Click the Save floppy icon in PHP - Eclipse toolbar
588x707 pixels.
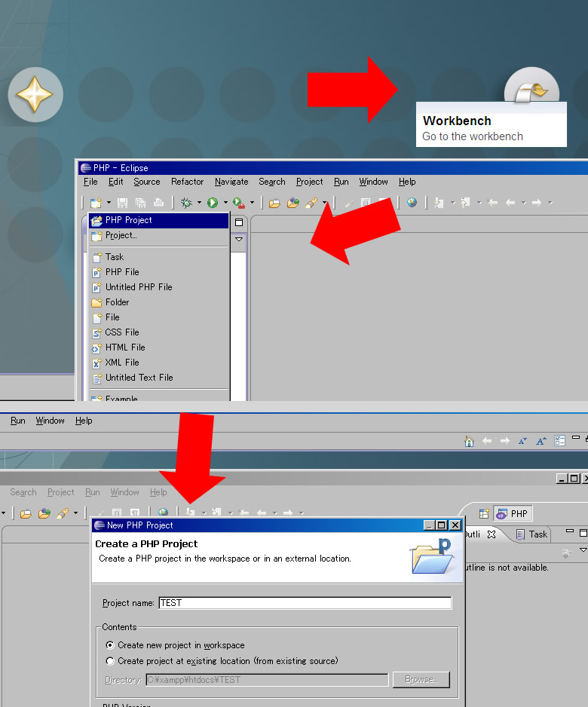click(123, 203)
